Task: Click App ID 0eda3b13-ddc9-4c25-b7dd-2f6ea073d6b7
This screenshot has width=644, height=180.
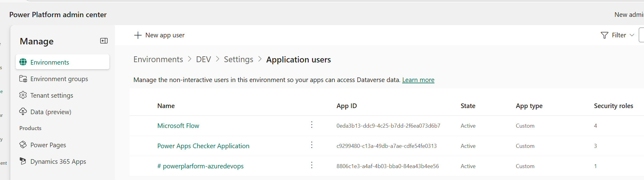Action: (x=388, y=126)
